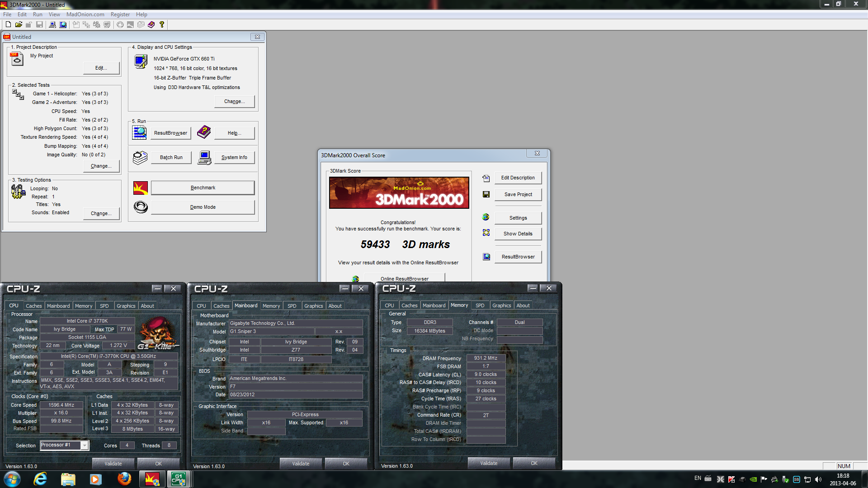Open the View menu
This screenshot has height=488, width=868.
pyautogui.click(x=54, y=14)
